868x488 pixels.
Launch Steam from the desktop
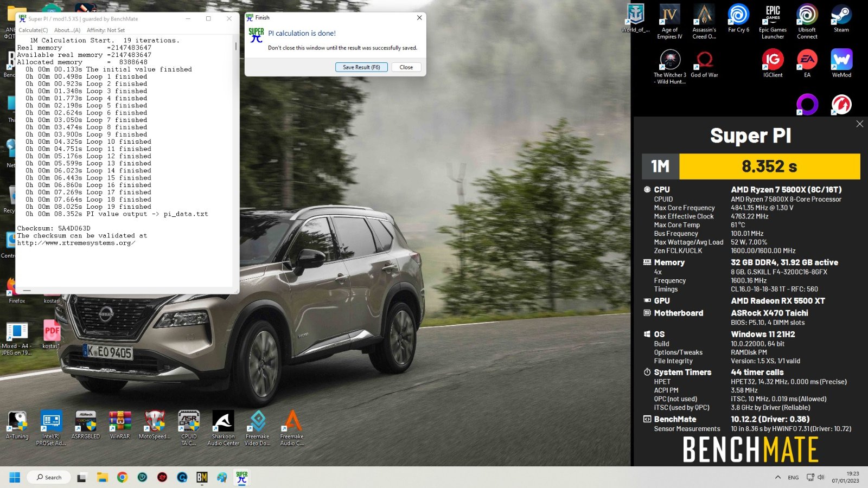coord(841,19)
